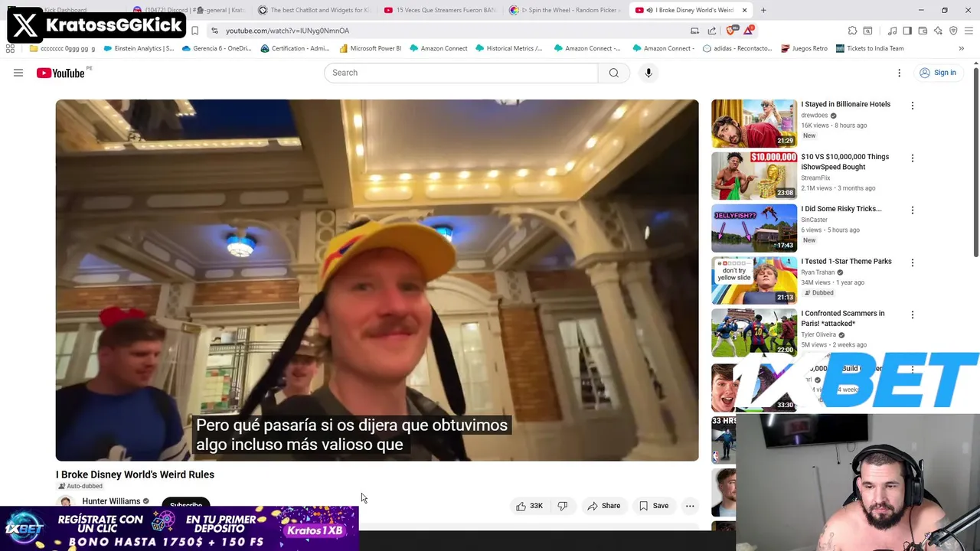Click the Auto-dubbed label under title
This screenshot has height=551, width=980.
click(80, 486)
